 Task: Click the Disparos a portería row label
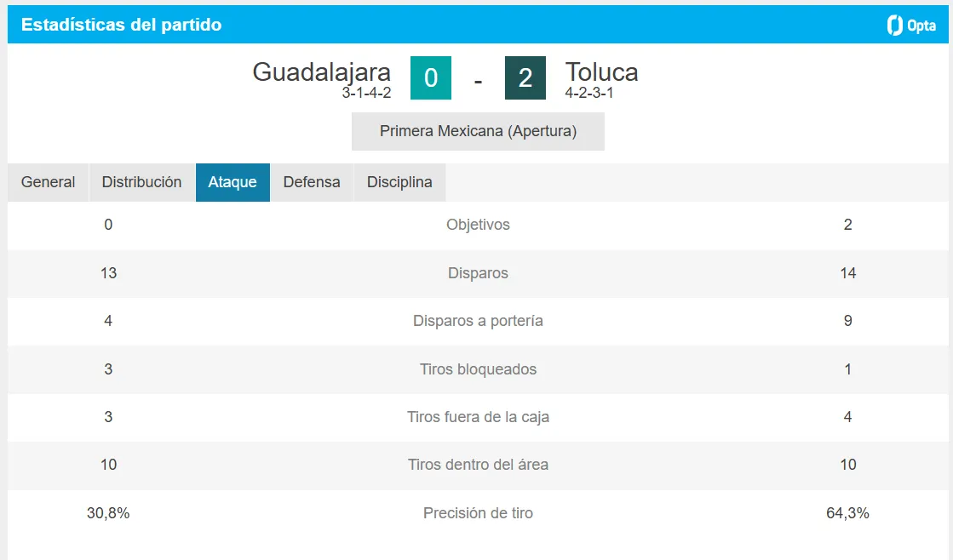479,321
